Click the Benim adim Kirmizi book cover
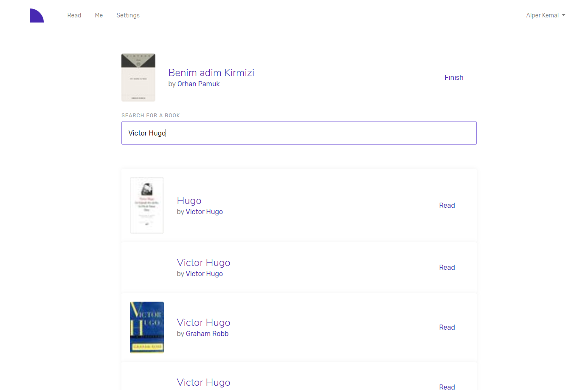 138,77
